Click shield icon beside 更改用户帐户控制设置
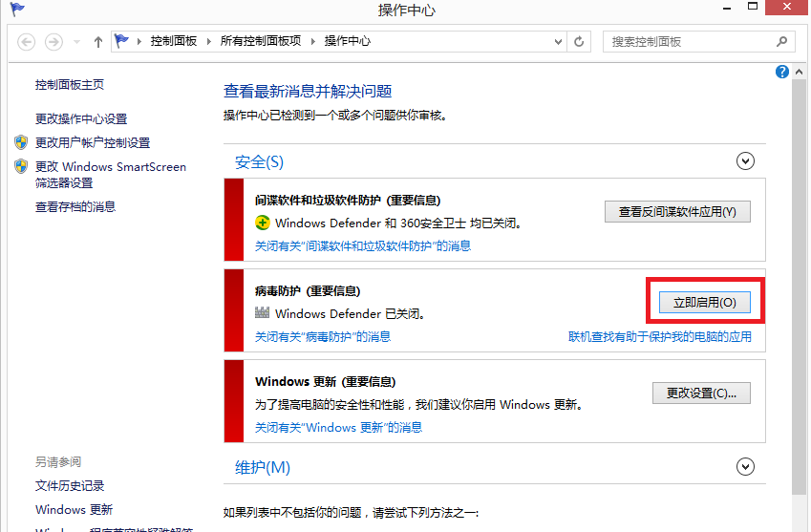 21,142
